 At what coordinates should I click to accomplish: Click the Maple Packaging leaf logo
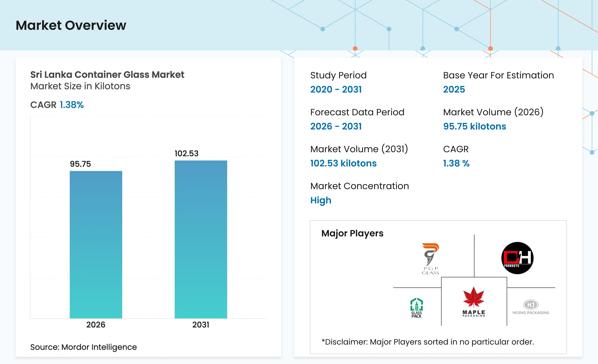[473, 302]
